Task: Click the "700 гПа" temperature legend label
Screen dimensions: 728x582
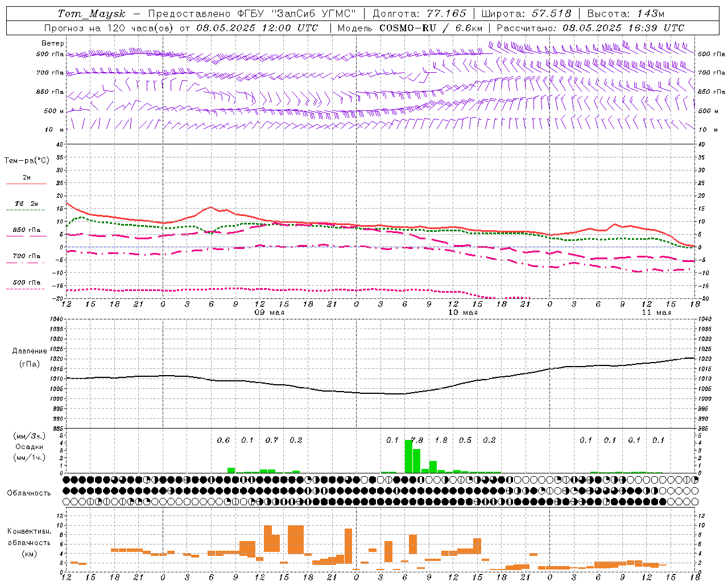Action: [27, 256]
